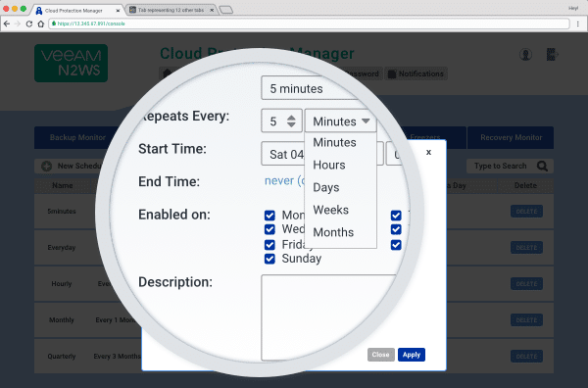The height and width of the screenshot is (388, 588).
Task: Click the Apply button
Action: tap(412, 355)
